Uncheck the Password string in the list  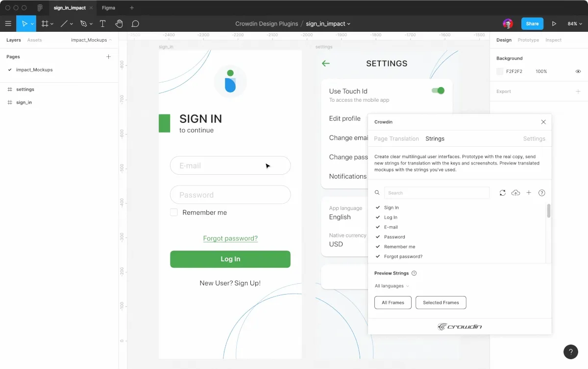[377, 236]
